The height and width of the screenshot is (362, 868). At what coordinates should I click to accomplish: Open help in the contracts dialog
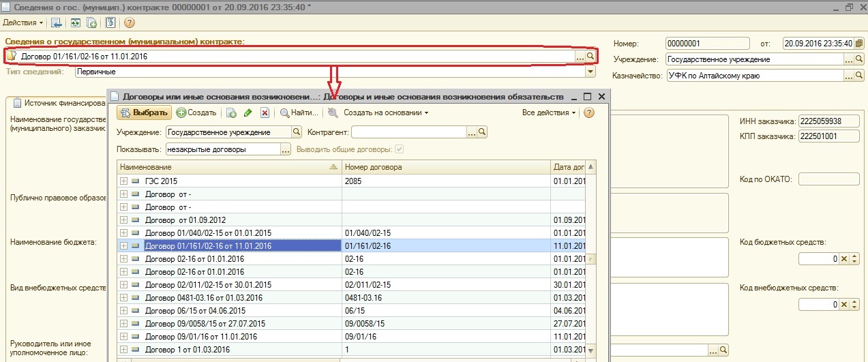[x=589, y=112]
